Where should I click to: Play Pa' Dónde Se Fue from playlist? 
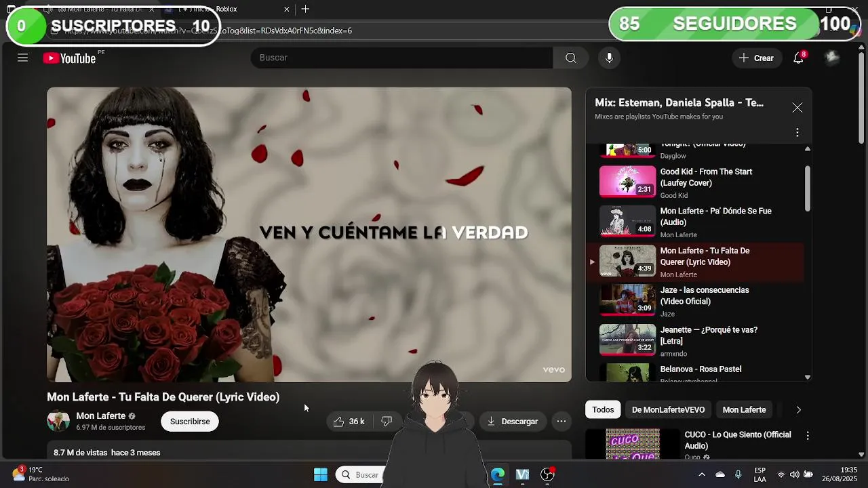pos(695,222)
